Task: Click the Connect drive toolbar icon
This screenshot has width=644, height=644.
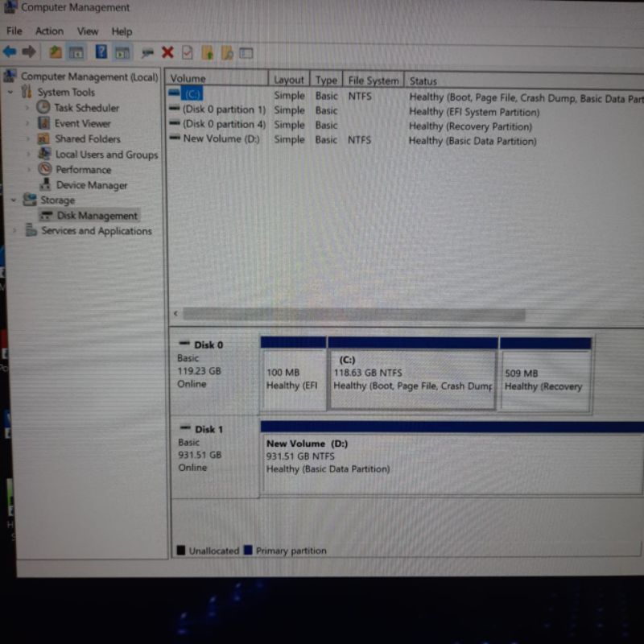Action: [147, 52]
